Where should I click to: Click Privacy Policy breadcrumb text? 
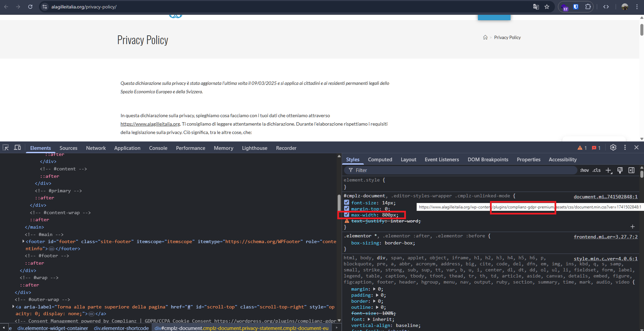point(507,37)
